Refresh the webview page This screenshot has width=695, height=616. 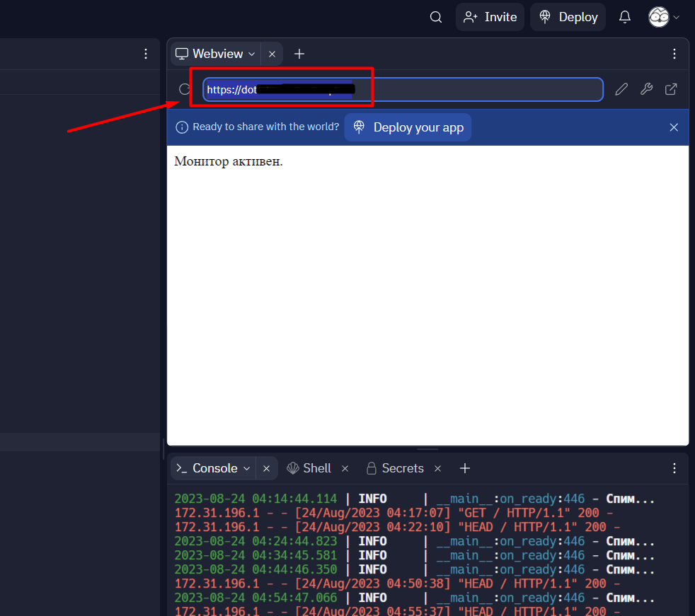(184, 89)
